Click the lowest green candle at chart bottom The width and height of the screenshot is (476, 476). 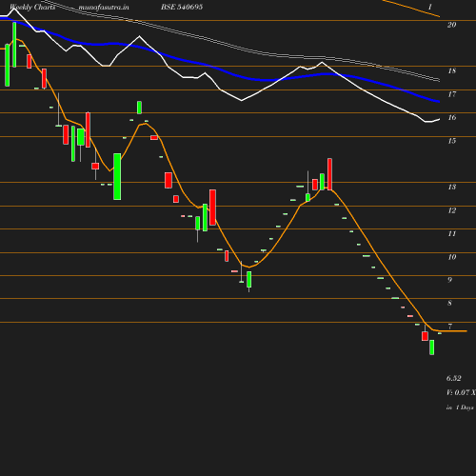pos(431,347)
